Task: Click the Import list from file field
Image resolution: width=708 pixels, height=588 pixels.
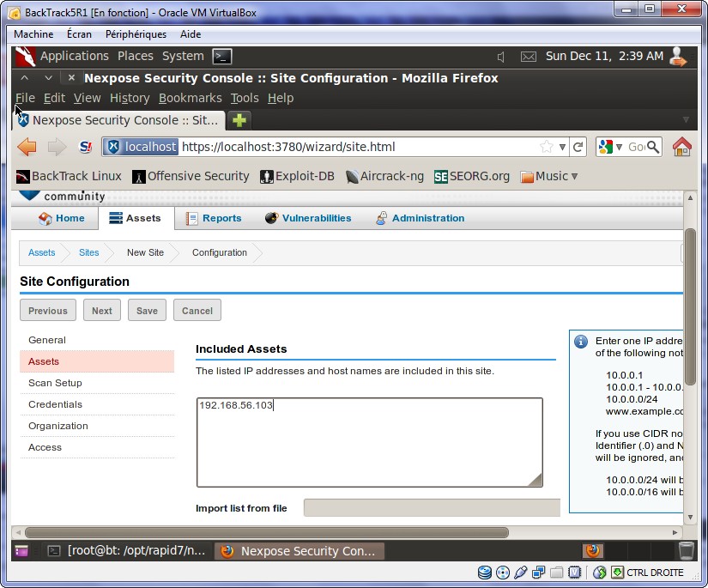Action: [432, 508]
